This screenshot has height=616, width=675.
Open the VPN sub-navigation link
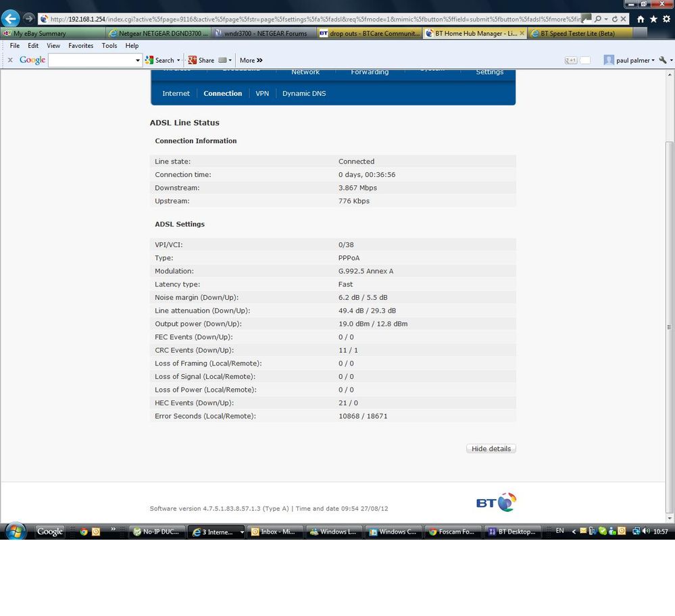click(x=262, y=93)
